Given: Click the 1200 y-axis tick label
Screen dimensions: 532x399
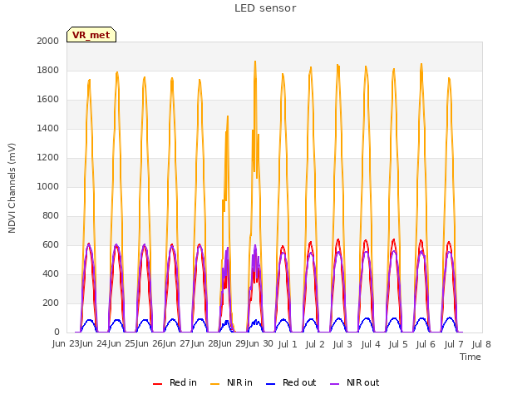Looking at the screenshot, I should [48, 158].
